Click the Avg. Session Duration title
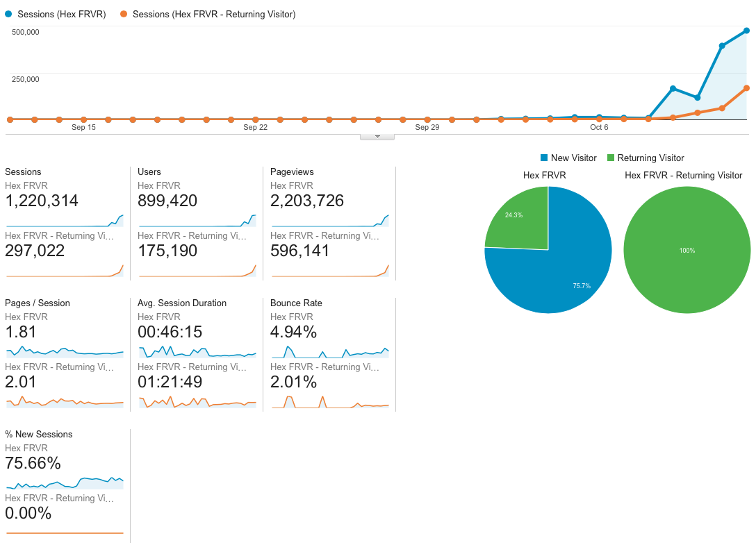This screenshot has width=756, height=545. click(182, 303)
